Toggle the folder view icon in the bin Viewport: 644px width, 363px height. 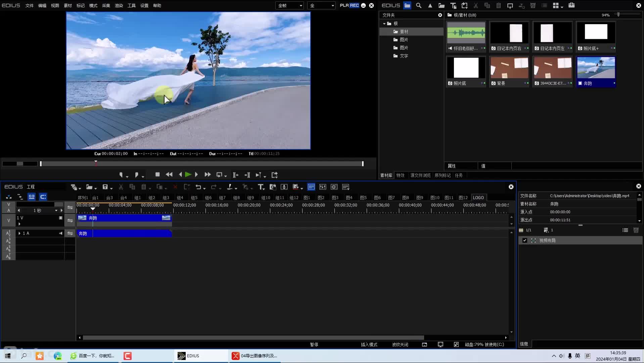(x=407, y=5)
